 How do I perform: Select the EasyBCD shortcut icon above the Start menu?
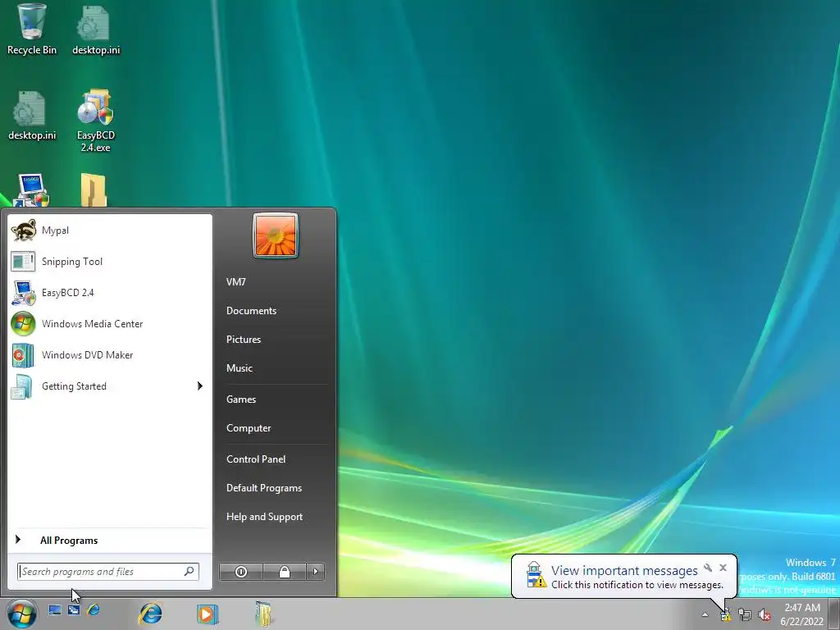tap(32, 189)
